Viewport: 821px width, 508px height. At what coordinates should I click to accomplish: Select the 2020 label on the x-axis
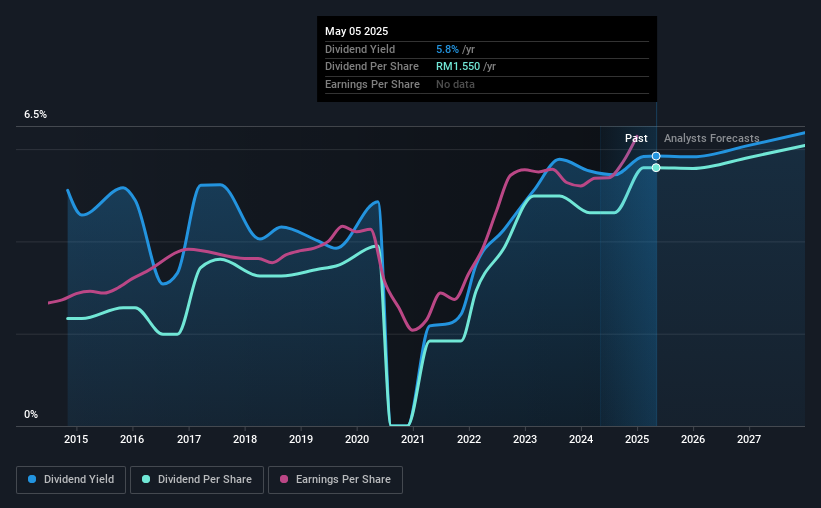[x=357, y=439]
